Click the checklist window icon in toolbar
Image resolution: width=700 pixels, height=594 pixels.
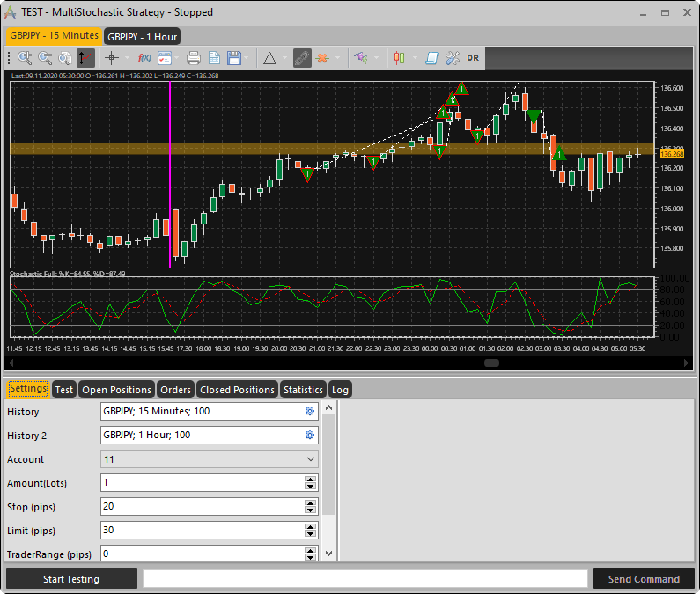click(165, 57)
